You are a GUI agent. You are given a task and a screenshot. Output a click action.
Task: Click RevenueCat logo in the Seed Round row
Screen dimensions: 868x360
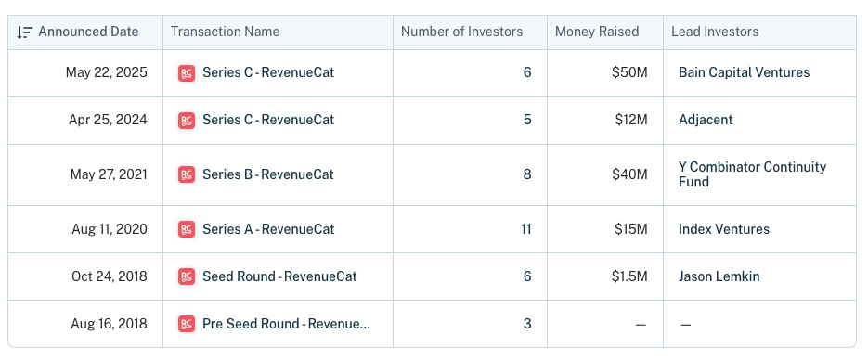click(187, 276)
